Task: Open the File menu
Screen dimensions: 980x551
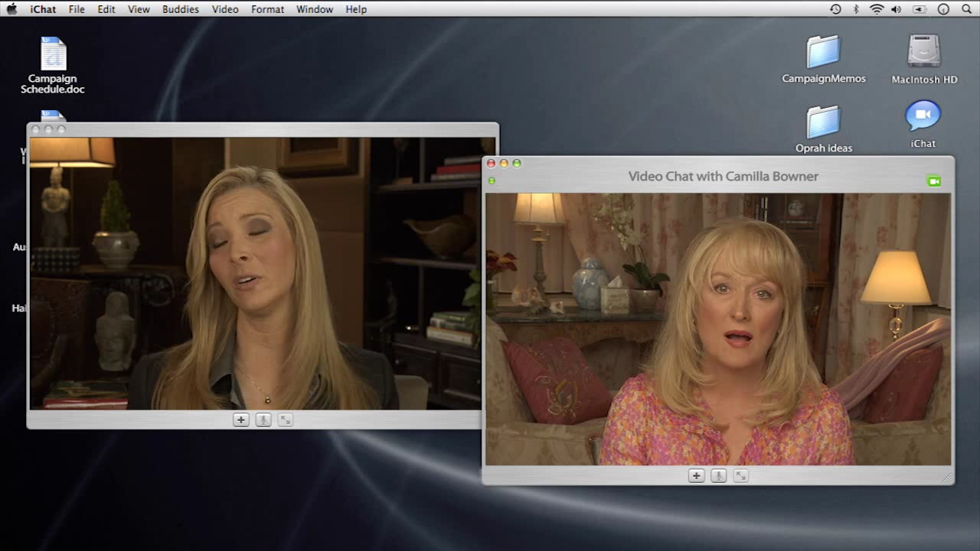Action: 77,9
